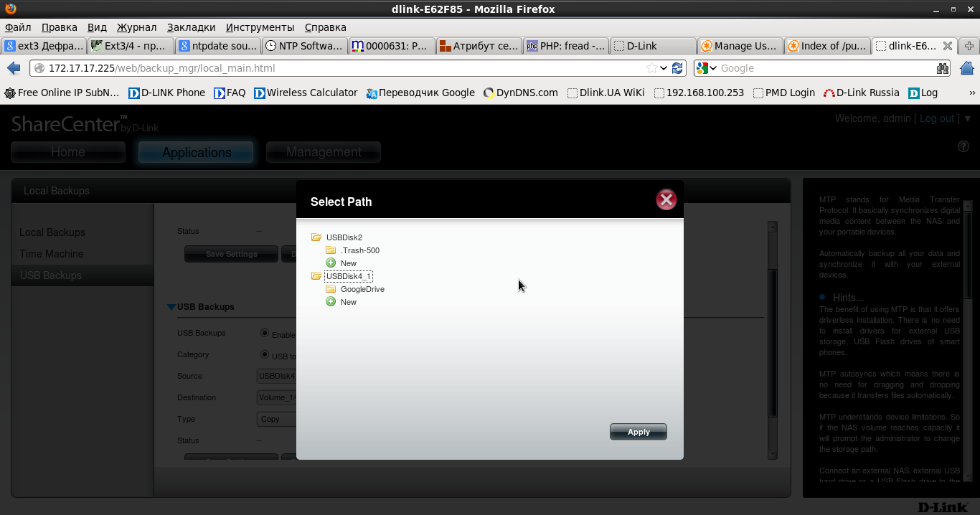
Task: Click the USBDisk4_1 folder icon
Action: tap(316, 276)
